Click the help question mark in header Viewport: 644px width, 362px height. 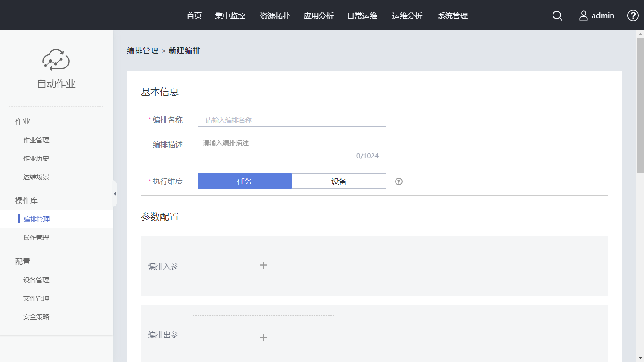pos(633,16)
